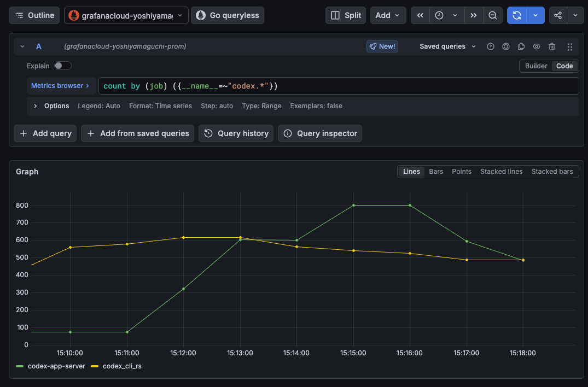Click the Graph panel title

pyautogui.click(x=27, y=172)
